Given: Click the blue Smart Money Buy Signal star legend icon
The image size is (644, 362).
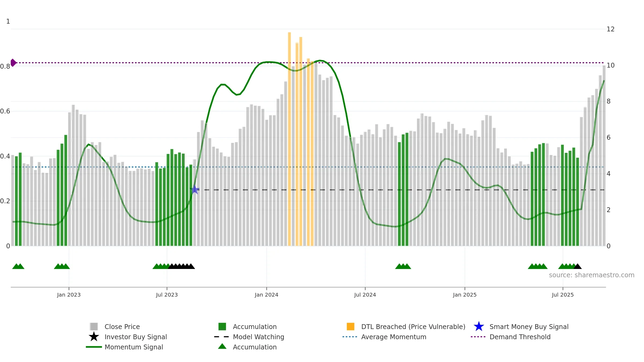Looking at the screenshot, I should (479, 327).
